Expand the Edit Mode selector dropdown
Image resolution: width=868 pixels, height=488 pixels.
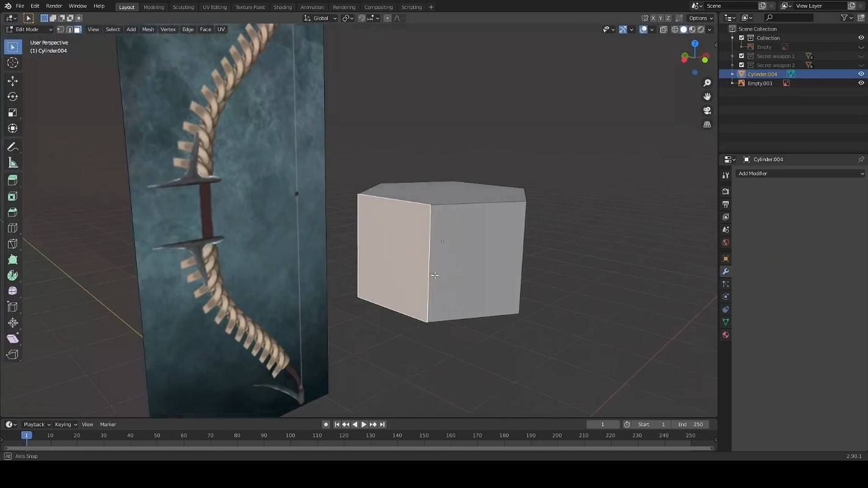tap(29, 29)
